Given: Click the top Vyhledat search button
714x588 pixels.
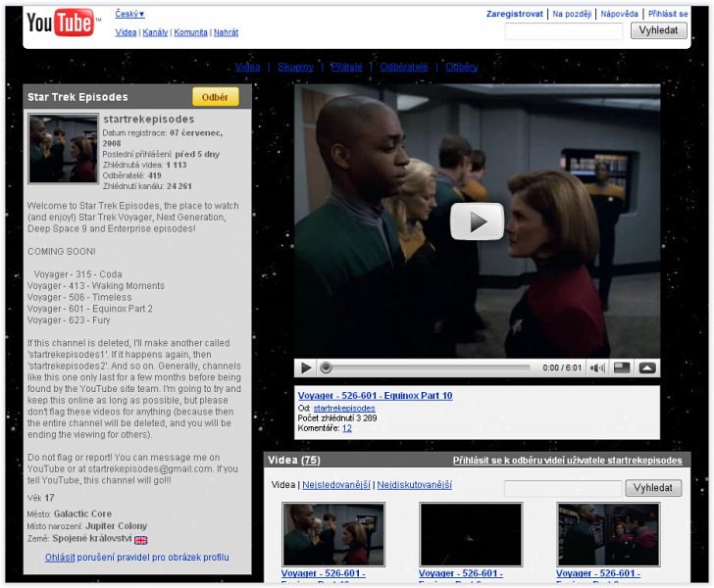Looking at the screenshot, I should click(x=658, y=30).
